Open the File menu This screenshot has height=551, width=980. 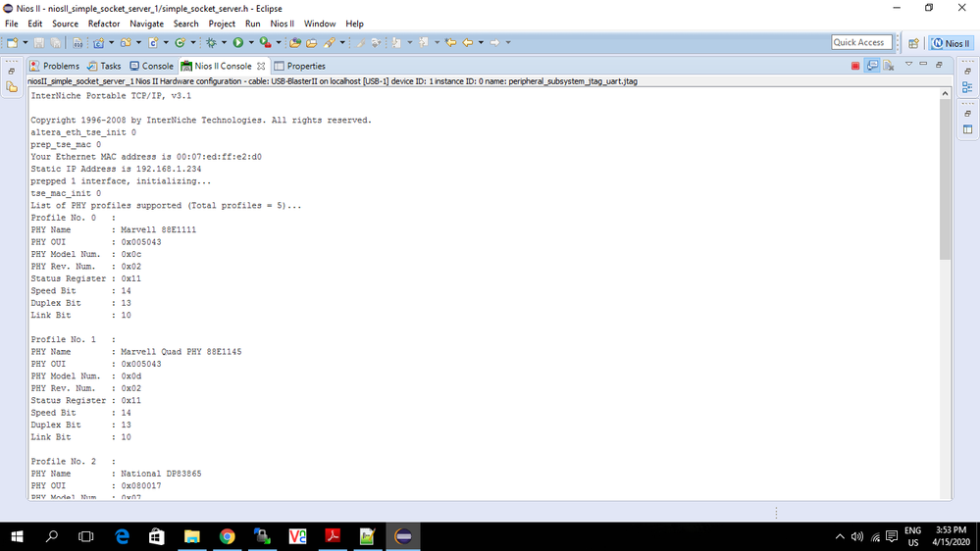11,24
